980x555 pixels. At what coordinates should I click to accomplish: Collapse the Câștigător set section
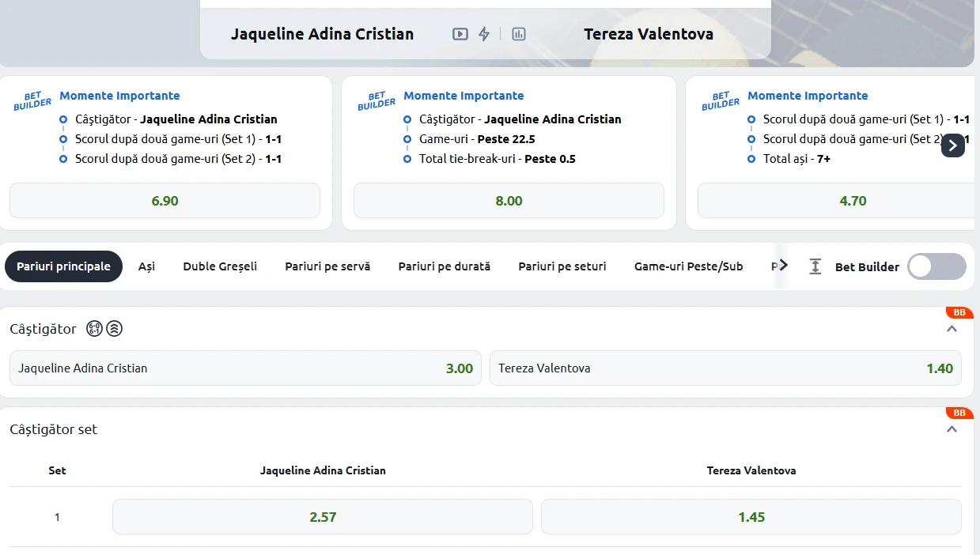(x=952, y=429)
